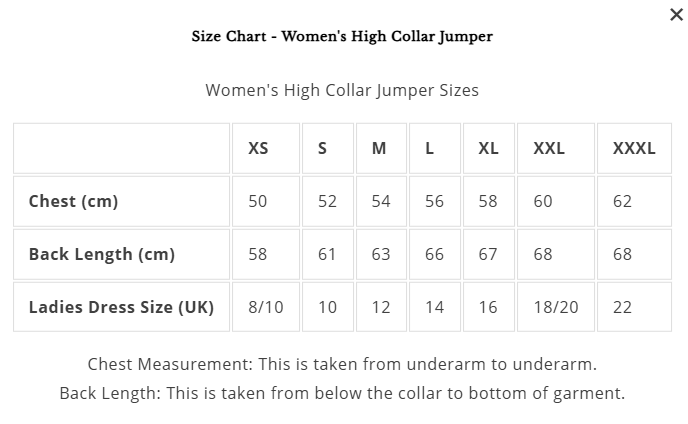Click the Chest Measurement note text

click(342, 364)
